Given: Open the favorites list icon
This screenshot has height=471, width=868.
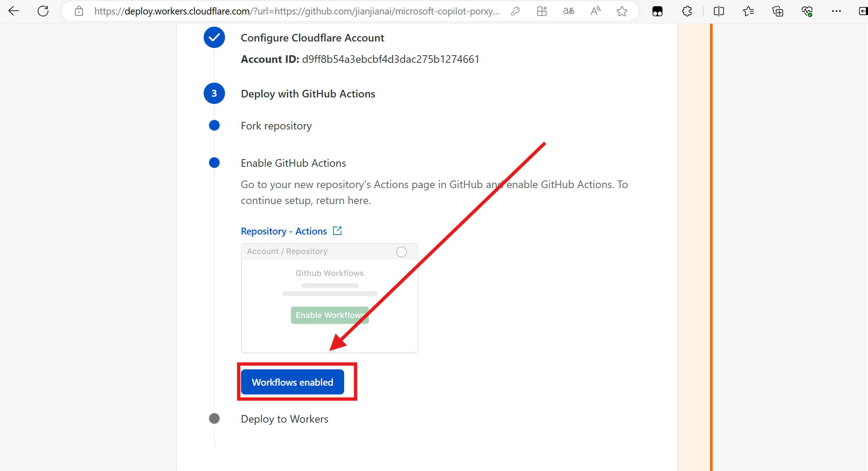Looking at the screenshot, I should pyautogui.click(x=748, y=11).
